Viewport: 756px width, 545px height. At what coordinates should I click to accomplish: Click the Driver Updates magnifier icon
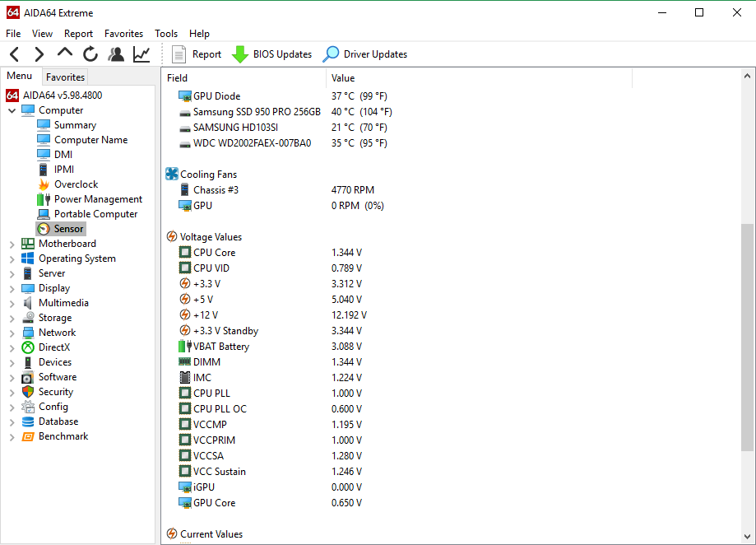point(331,54)
